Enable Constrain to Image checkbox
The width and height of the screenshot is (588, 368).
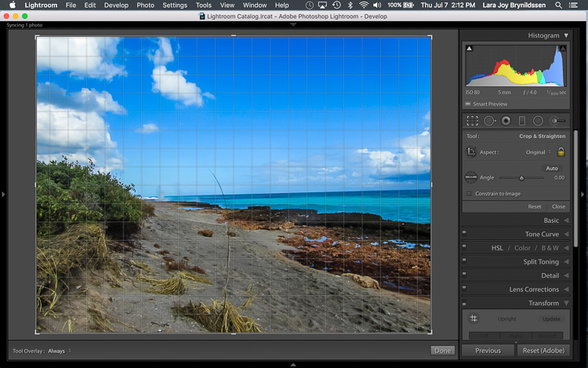coord(469,194)
